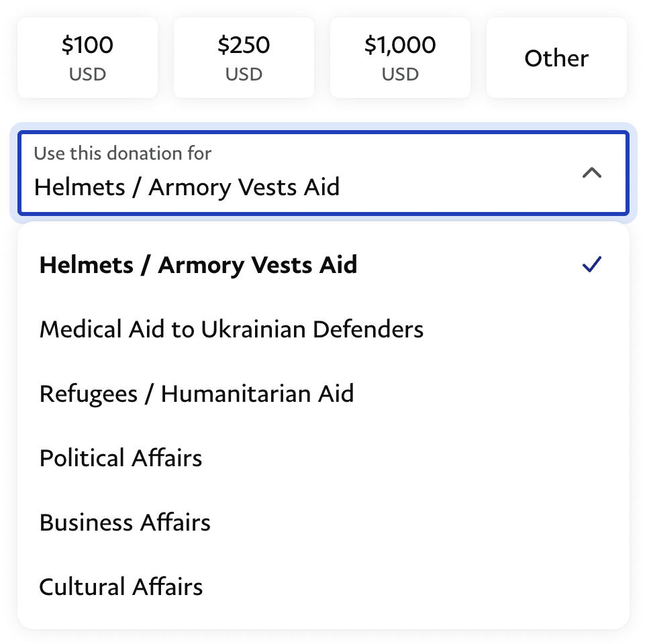Select the $100 USD donation amount
647x644 pixels.
coord(87,58)
